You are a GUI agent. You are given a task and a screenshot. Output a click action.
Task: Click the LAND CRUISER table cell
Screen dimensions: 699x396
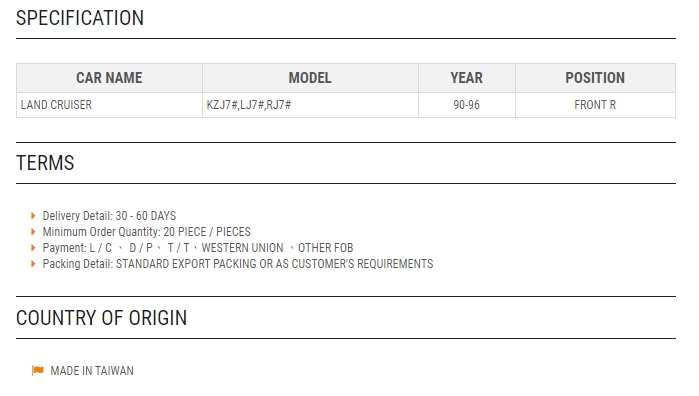(x=109, y=105)
